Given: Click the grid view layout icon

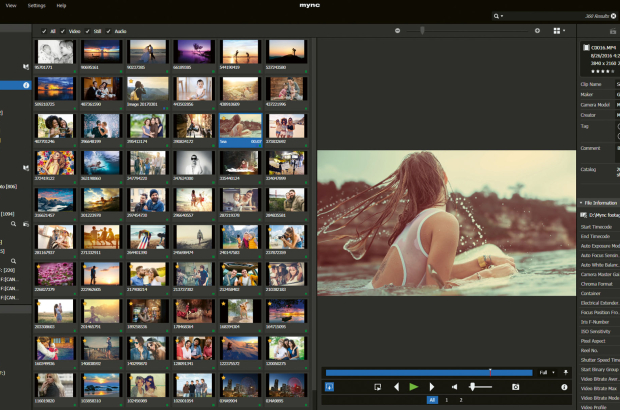Looking at the screenshot, I should coord(557,30).
